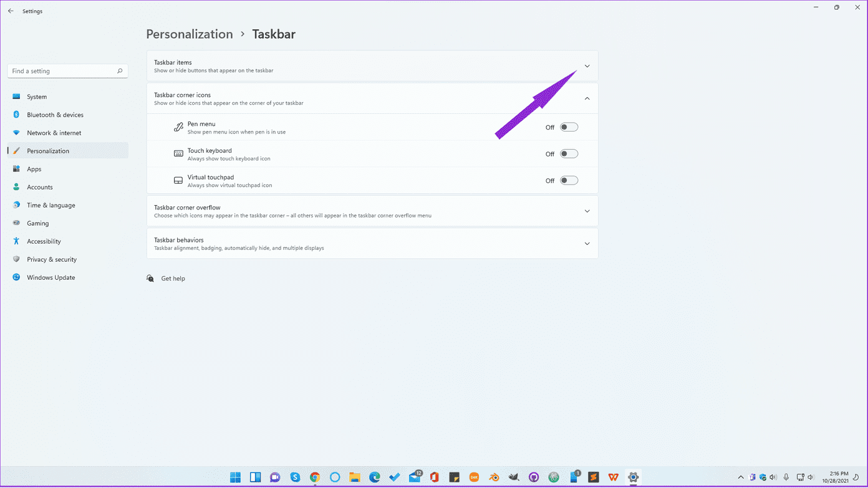Open Google Chrome from the taskbar
This screenshot has width=868, height=488.
click(315, 477)
